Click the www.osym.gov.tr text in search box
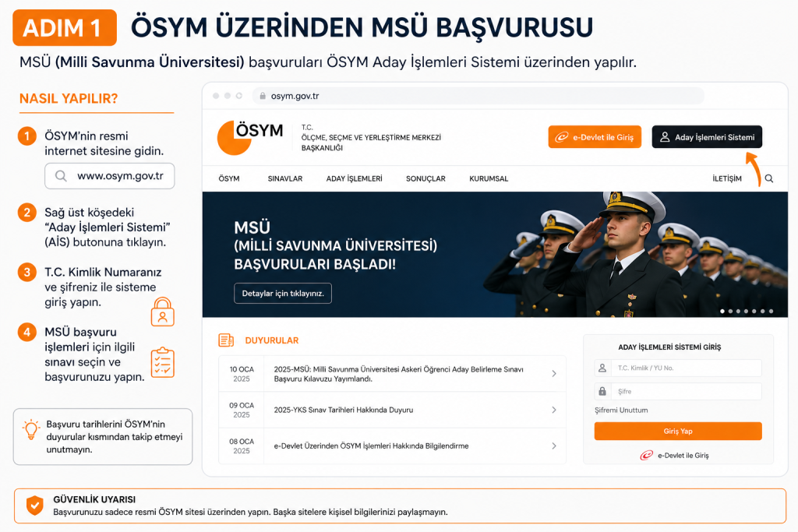The height and width of the screenshot is (532, 798). (x=120, y=176)
